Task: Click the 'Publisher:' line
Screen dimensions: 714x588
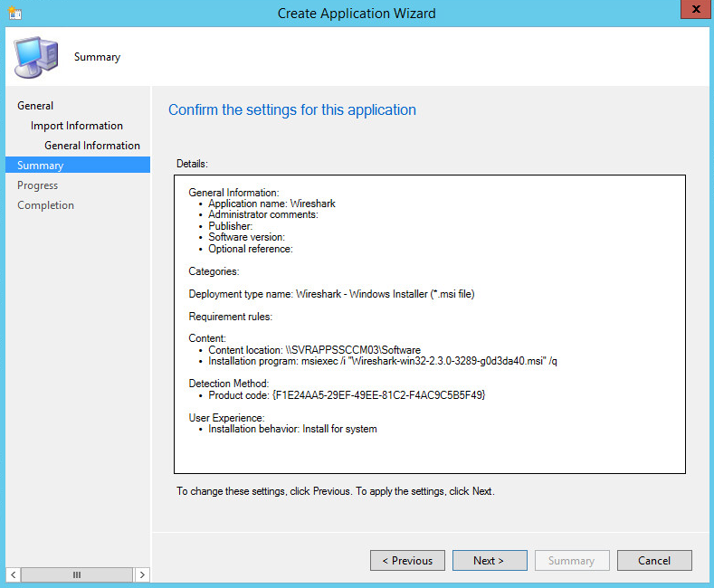Action: click(x=231, y=226)
